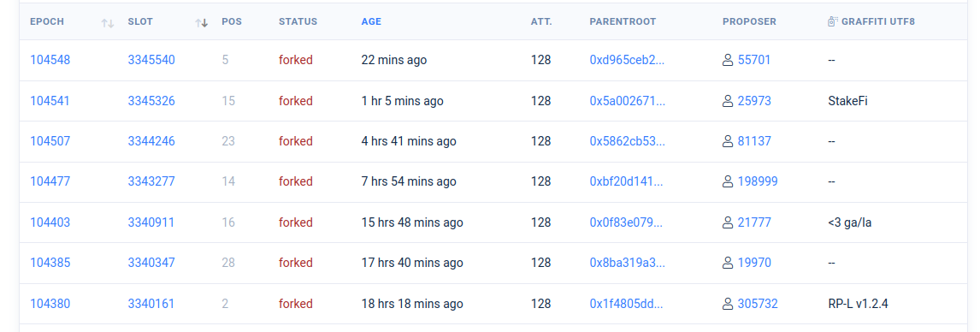View proposer validator 21777

tap(754, 222)
